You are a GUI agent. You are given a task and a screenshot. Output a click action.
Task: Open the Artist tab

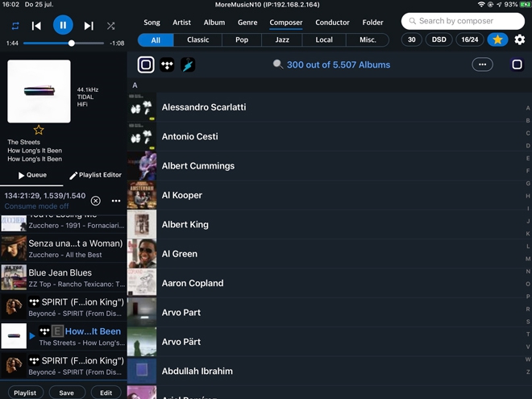click(181, 23)
